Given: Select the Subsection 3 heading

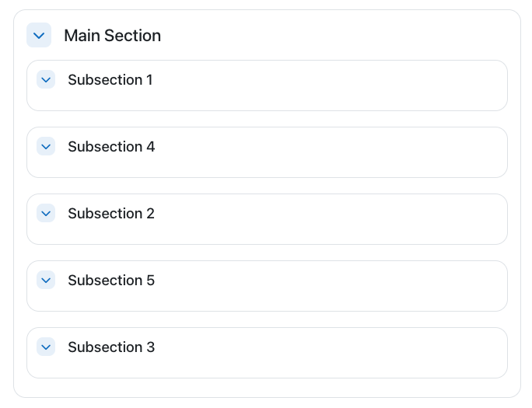Looking at the screenshot, I should click(x=111, y=347).
